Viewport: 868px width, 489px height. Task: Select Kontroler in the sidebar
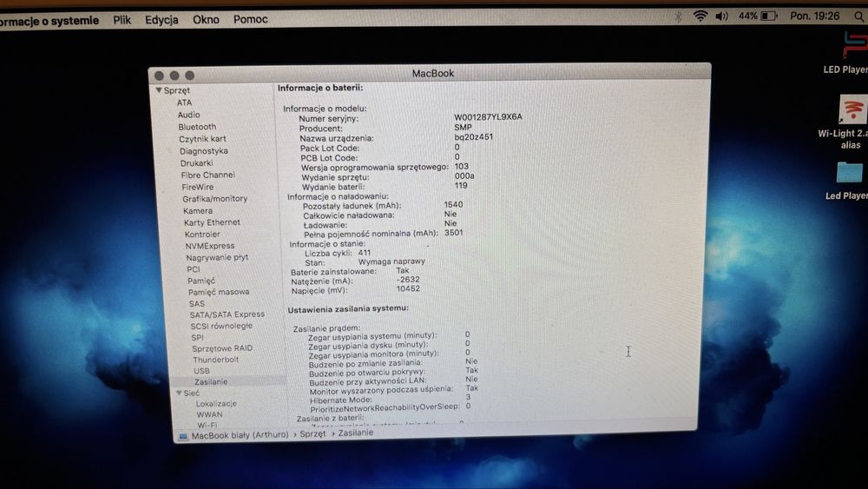(x=202, y=235)
